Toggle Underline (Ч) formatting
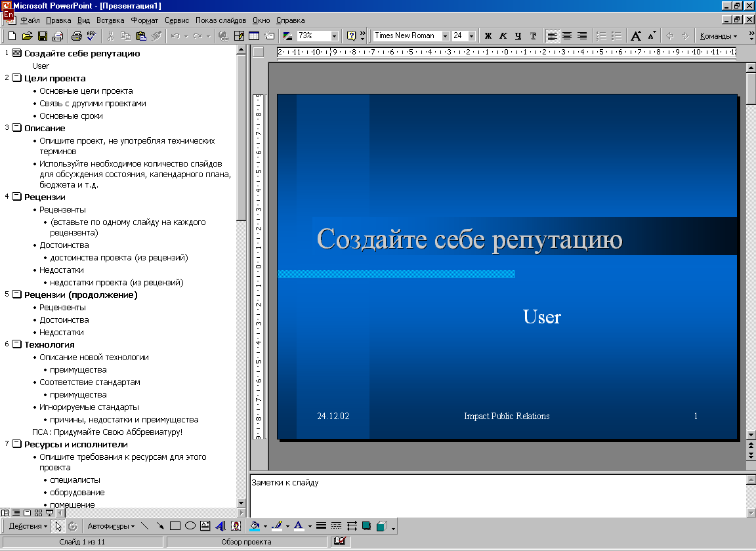The image size is (756, 551). tap(518, 35)
